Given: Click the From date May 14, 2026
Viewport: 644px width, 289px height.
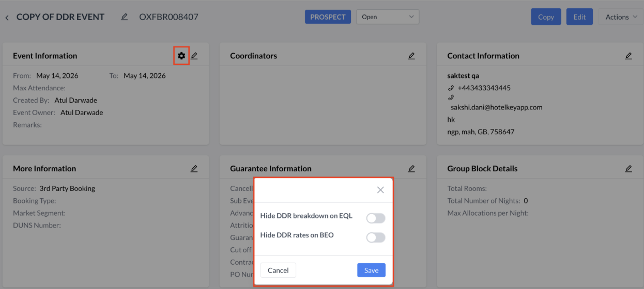Looking at the screenshot, I should pos(57,76).
